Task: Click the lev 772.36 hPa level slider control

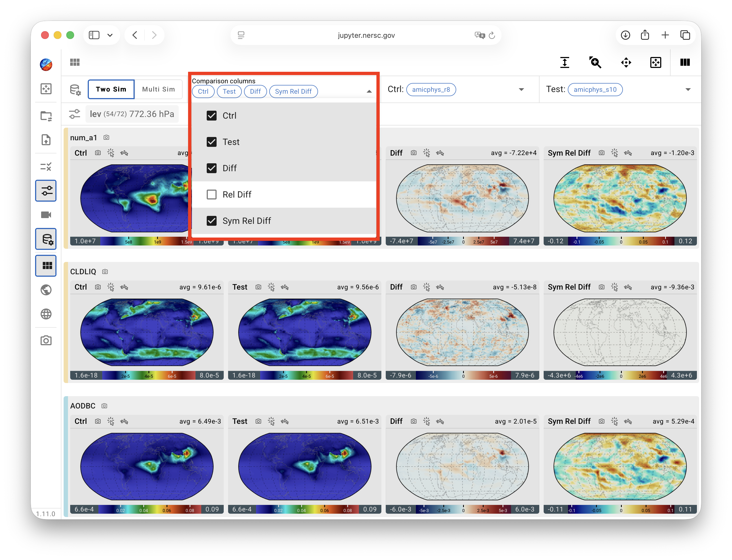Action: (x=132, y=114)
